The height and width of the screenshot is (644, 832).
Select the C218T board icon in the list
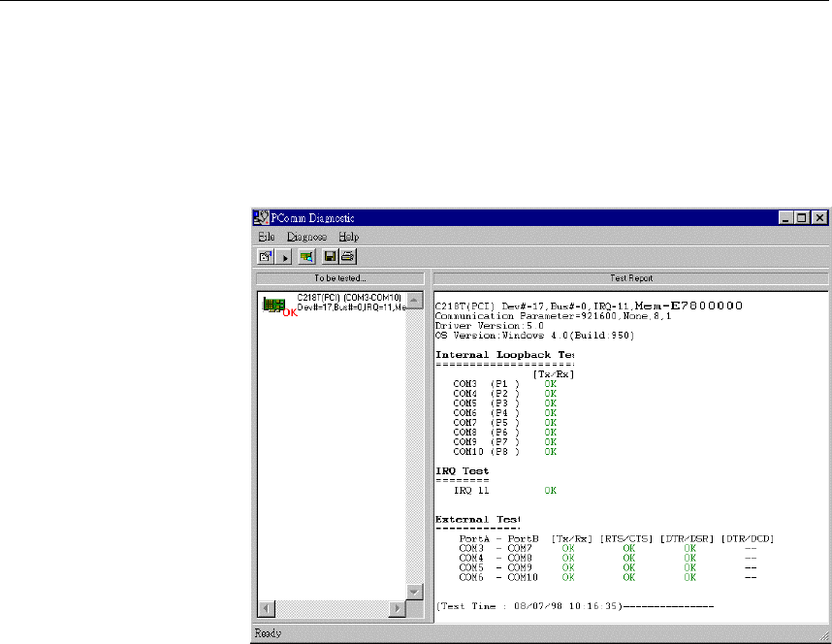[x=273, y=305]
